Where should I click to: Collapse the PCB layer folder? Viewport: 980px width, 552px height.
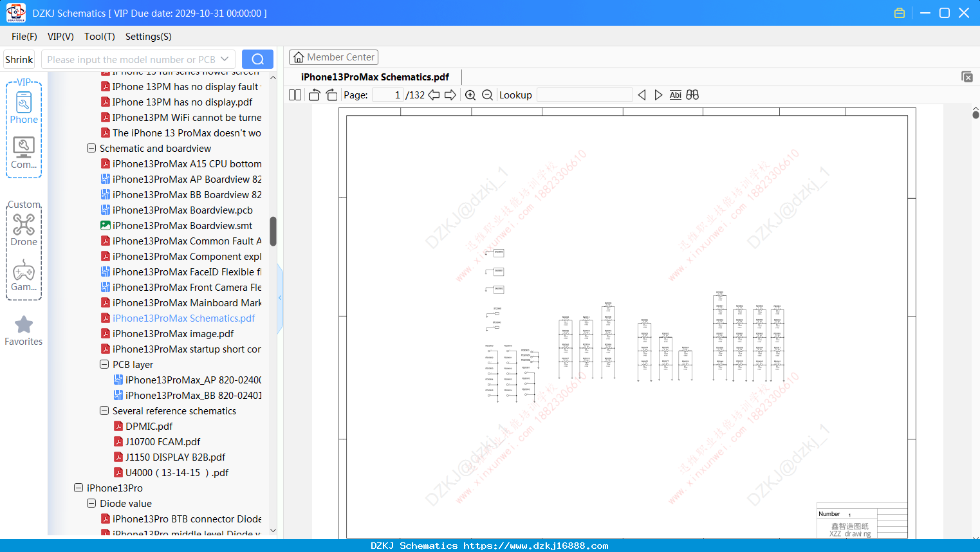click(104, 365)
